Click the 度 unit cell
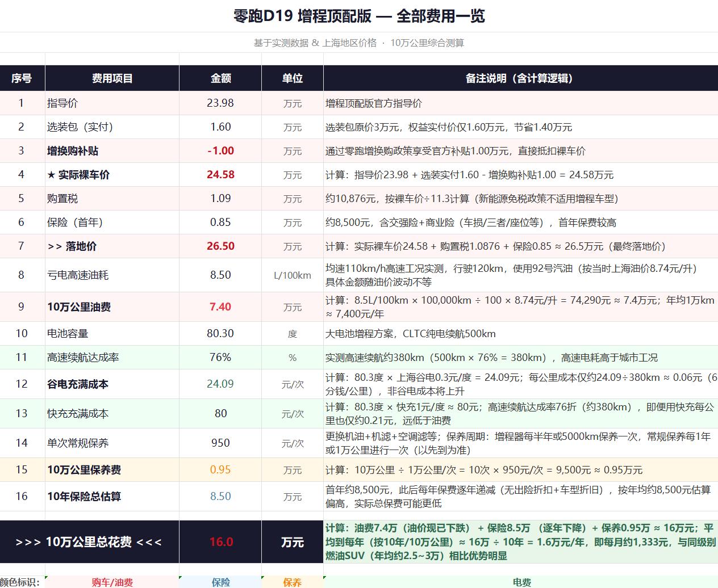This screenshot has width=718, height=588. click(x=293, y=334)
